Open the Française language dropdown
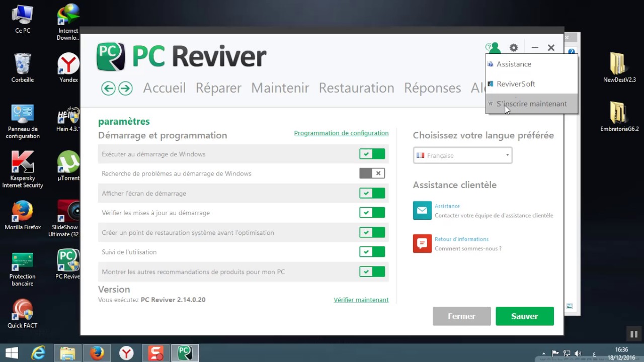 coord(462,155)
